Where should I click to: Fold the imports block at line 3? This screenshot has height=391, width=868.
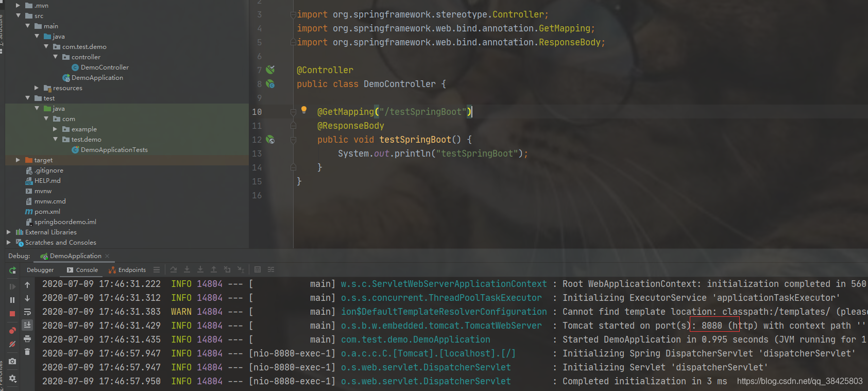coord(293,14)
